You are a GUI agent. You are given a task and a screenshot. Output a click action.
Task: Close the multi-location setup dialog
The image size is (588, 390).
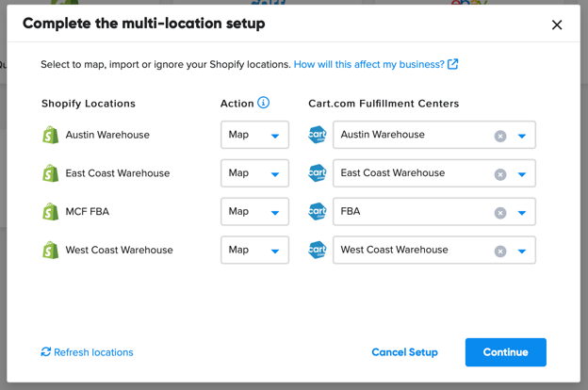pos(557,24)
